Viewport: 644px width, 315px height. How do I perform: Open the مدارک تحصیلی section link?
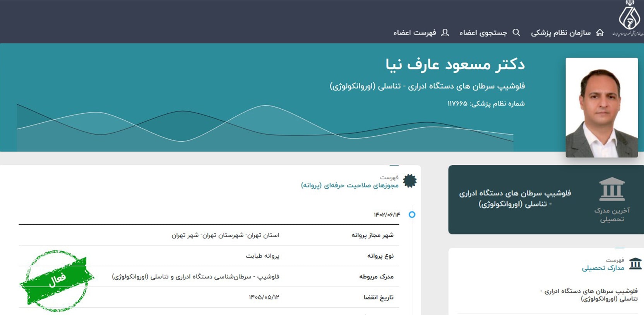(x=603, y=268)
